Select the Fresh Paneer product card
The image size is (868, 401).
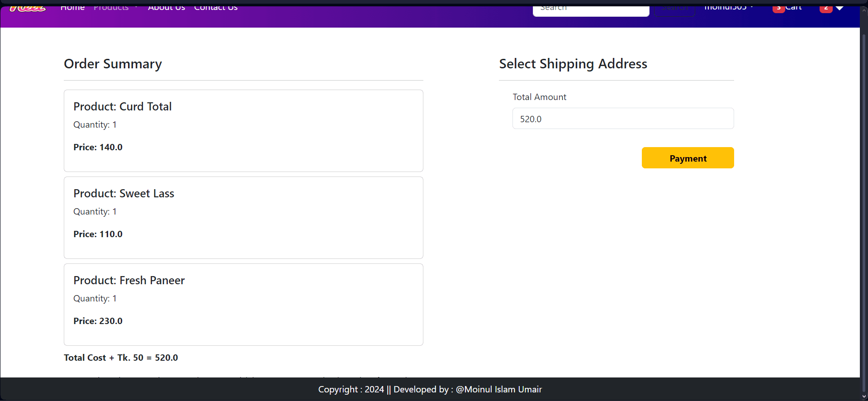tap(243, 305)
